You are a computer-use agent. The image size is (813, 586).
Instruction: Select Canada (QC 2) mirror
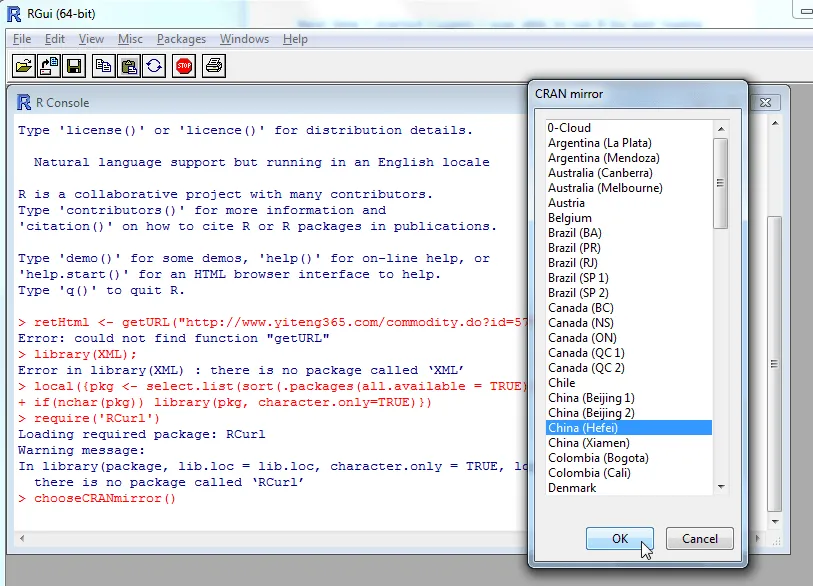tap(629, 368)
